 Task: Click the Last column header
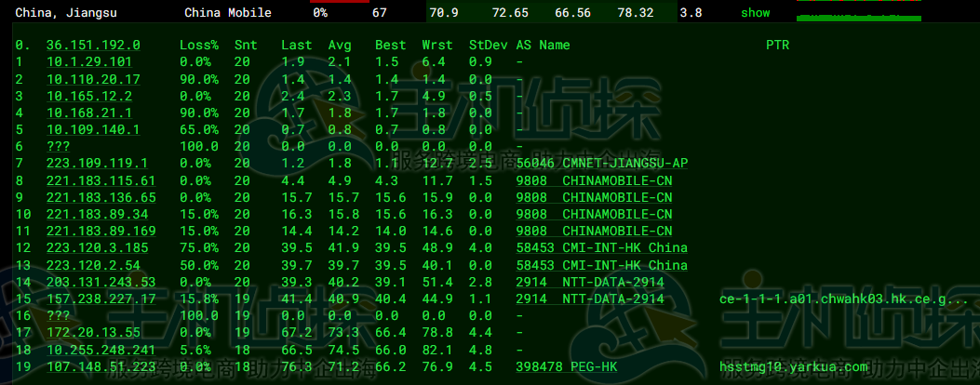point(297,45)
